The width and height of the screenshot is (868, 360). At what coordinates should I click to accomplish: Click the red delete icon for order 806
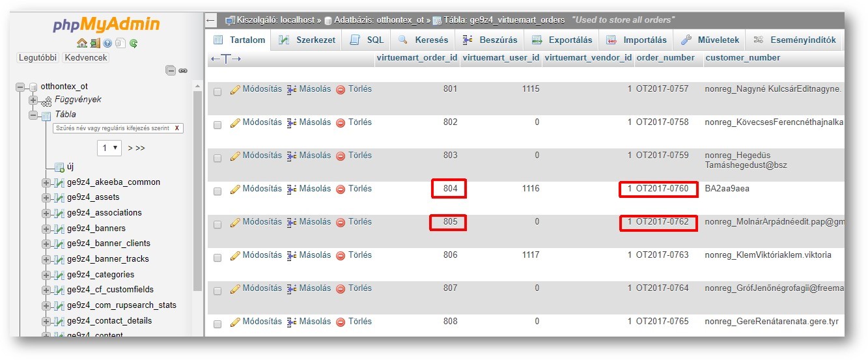coord(341,255)
